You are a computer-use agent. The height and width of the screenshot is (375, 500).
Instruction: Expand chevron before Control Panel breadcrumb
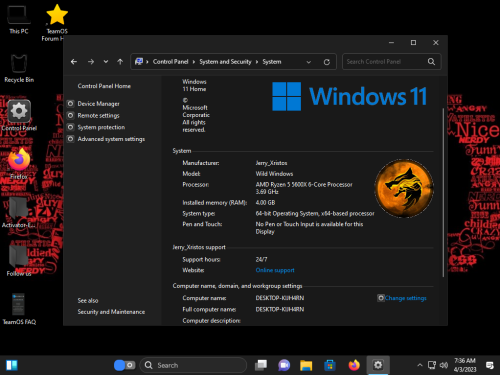tap(147, 62)
